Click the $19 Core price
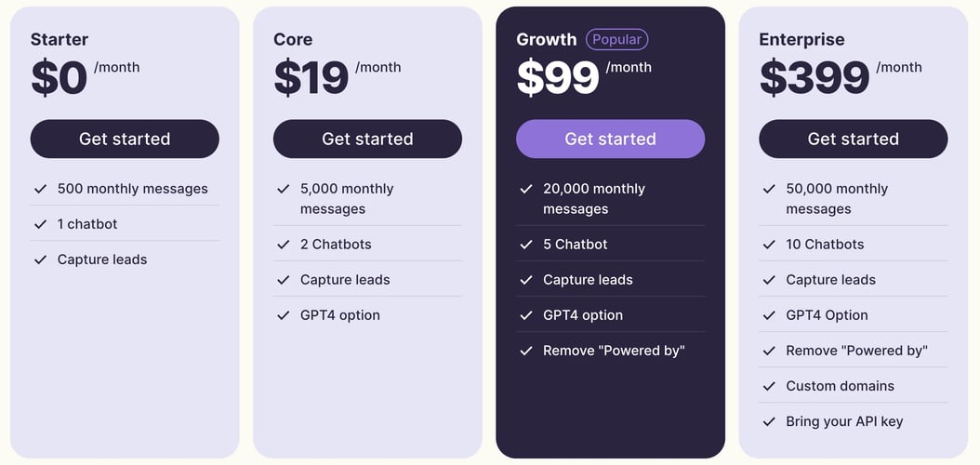Screen dimensions: 980x465 tap(311, 78)
